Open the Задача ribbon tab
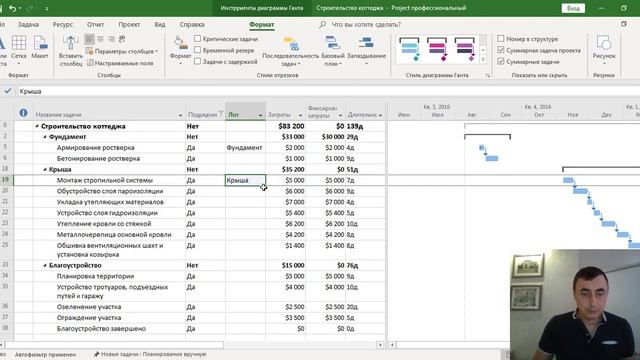 pos(28,24)
